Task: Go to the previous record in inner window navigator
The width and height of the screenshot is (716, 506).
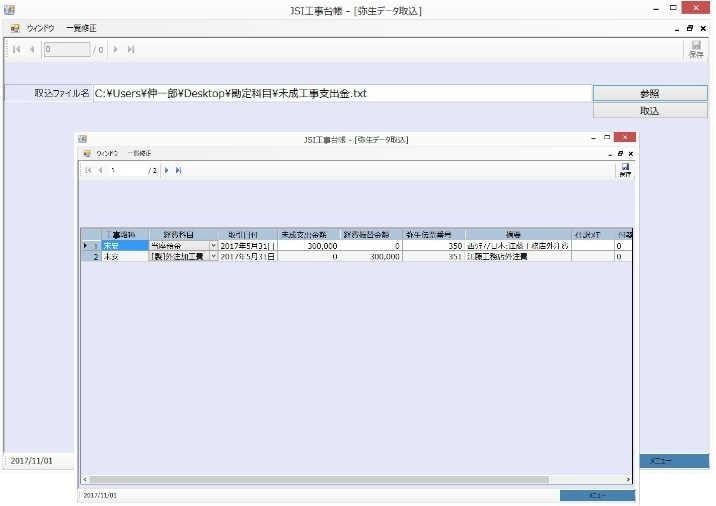Action: pos(100,171)
